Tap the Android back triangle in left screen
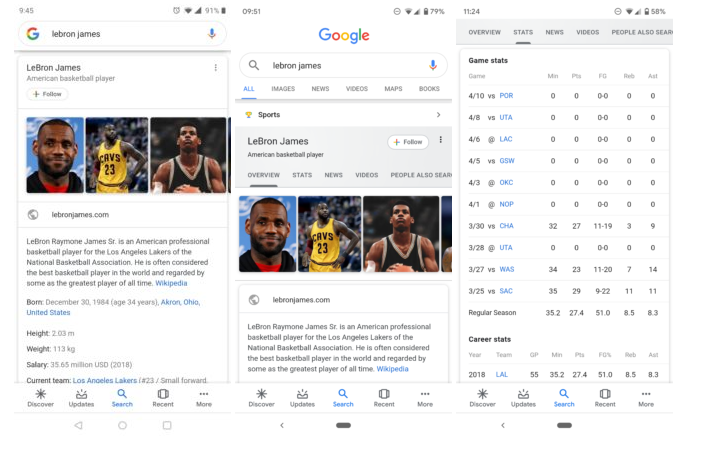 tap(79, 425)
